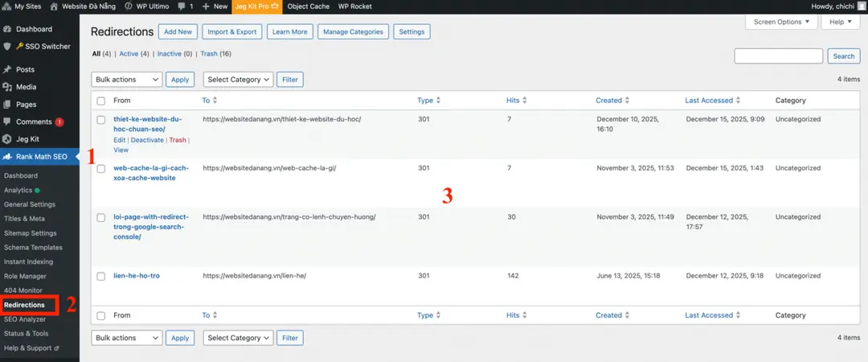Click the comments bubble icon in admin bar

(182, 6)
